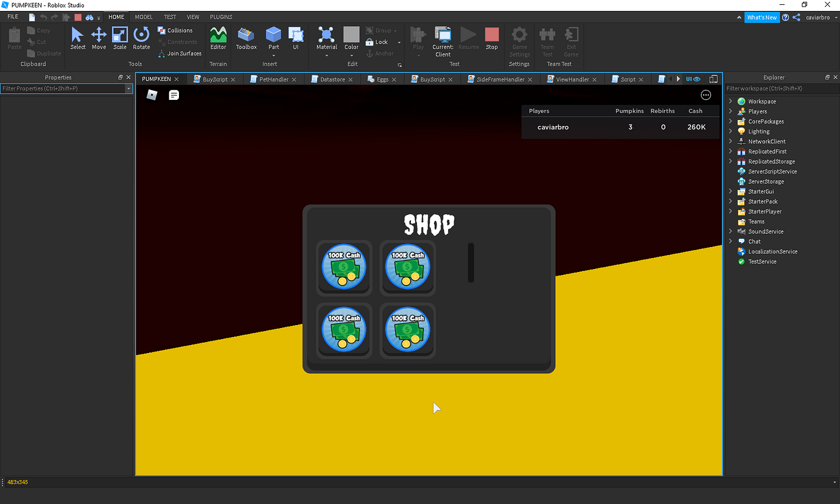Switch to the PetHandler script tab

273,79
